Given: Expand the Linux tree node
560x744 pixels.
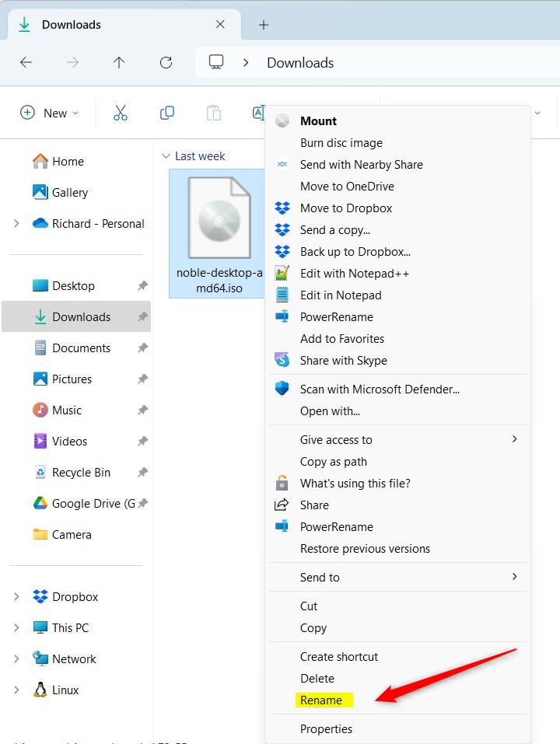Looking at the screenshot, I should [16, 690].
